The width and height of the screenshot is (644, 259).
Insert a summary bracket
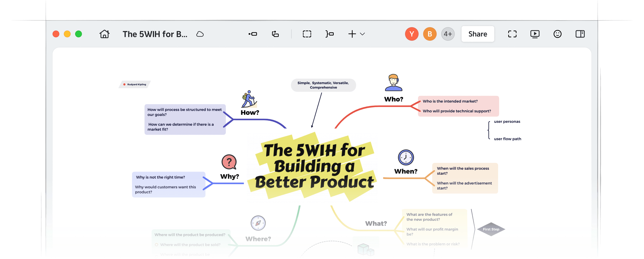(330, 34)
